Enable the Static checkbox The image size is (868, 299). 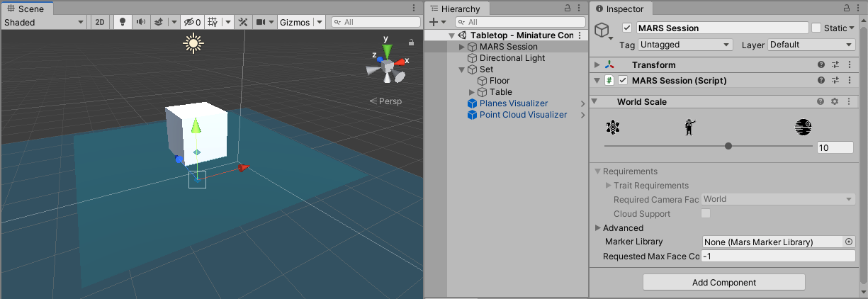tap(816, 28)
